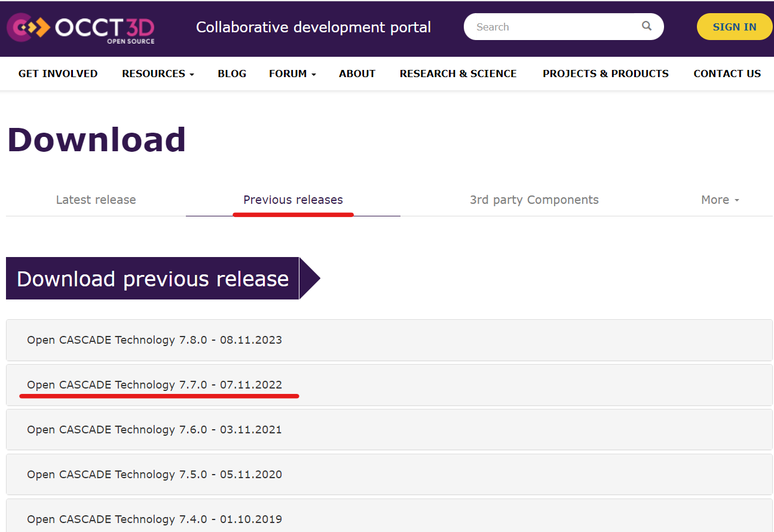Viewport: 774px width, 532px height.
Task: Expand Open CASCADE Technology 7.6.0 release
Action: (389, 430)
